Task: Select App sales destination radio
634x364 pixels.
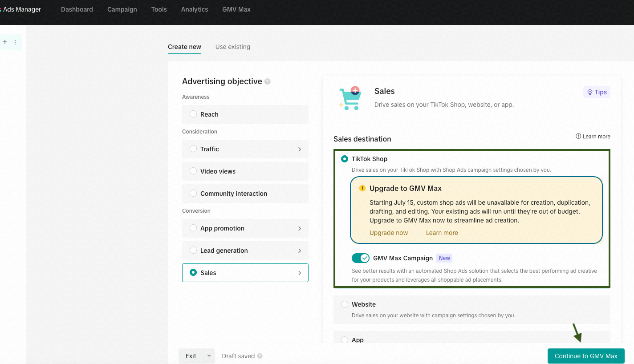Action: (345, 340)
